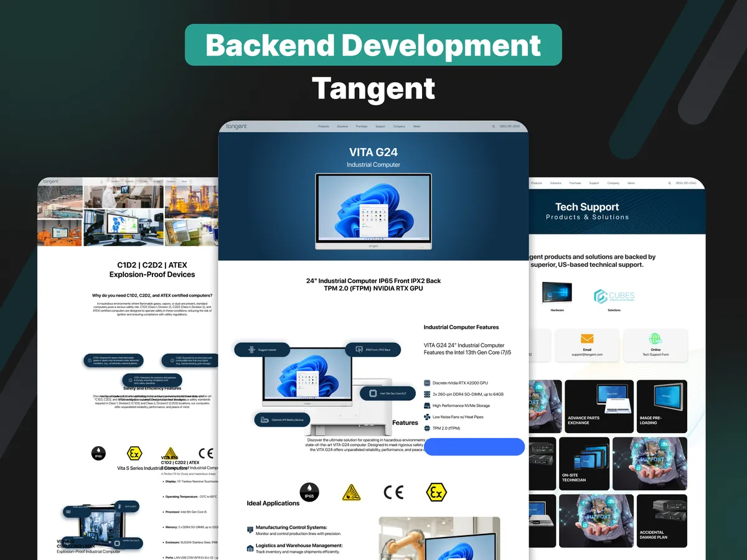
Task: Open Solutions in the Tech Support page navigation
Action: point(556,183)
